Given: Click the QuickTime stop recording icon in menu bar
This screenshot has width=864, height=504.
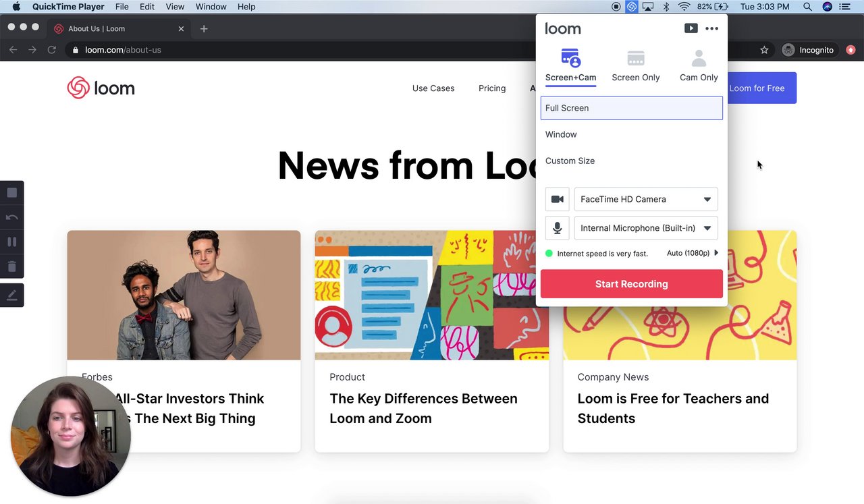Looking at the screenshot, I should [x=616, y=7].
